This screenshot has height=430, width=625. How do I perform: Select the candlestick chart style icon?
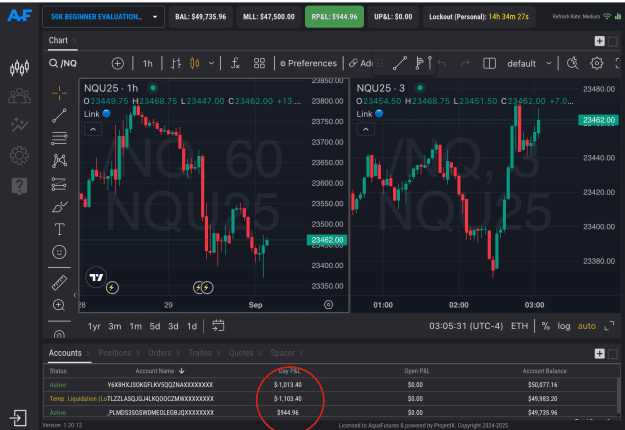click(195, 63)
